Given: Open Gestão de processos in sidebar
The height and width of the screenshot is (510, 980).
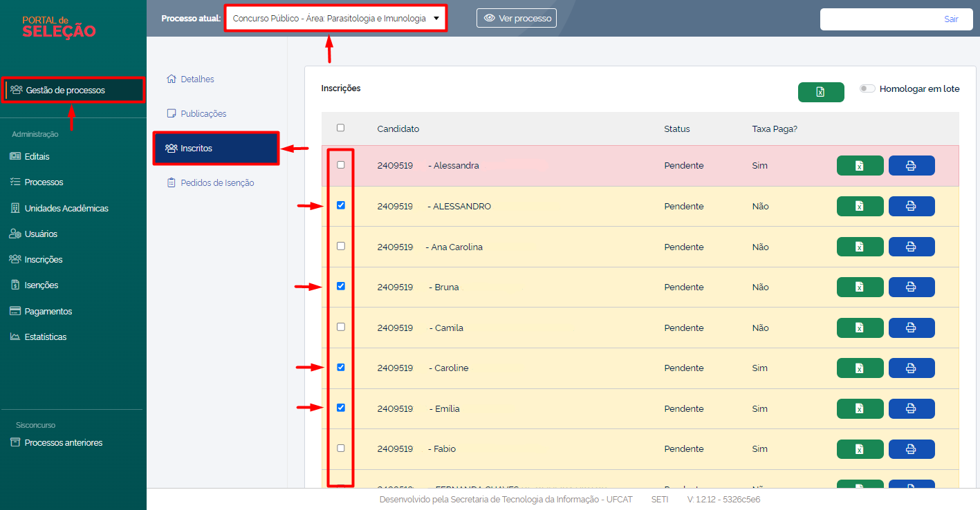Looking at the screenshot, I should tap(73, 90).
